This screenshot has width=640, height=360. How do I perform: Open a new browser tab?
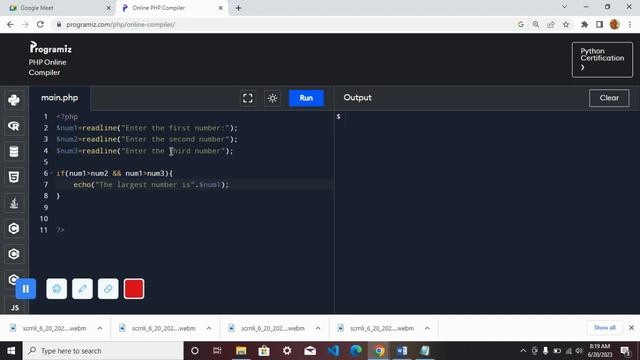238,8
